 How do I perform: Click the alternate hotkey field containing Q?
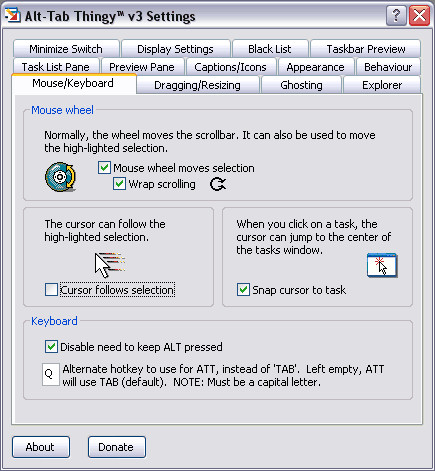[x=51, y=374]
